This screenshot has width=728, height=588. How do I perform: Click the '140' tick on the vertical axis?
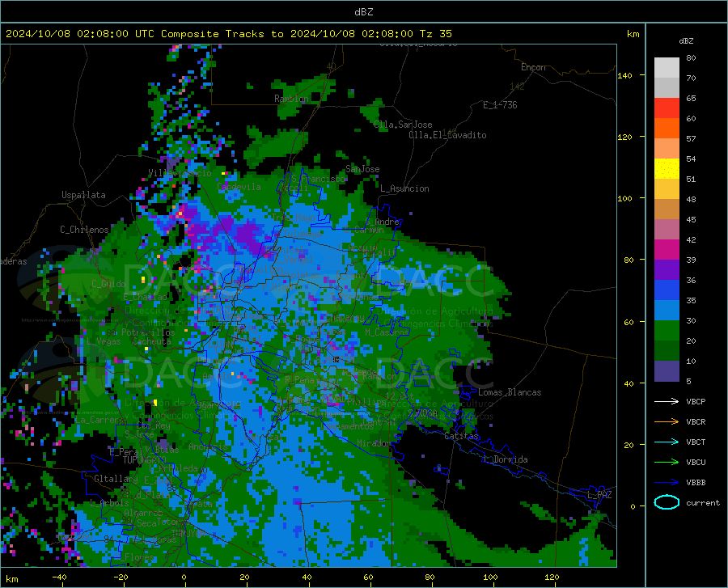pyautogui.click(x=624, y=75)
